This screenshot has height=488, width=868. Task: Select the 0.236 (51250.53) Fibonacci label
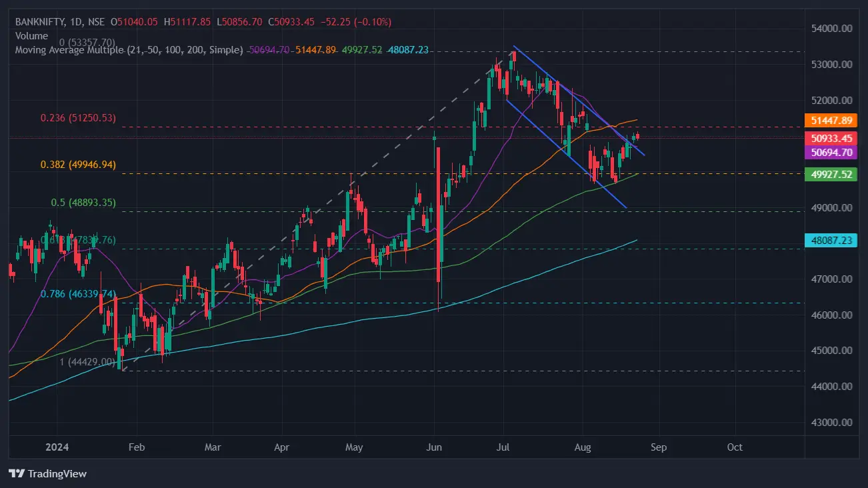pyautogui.click(x=78, y=118)
